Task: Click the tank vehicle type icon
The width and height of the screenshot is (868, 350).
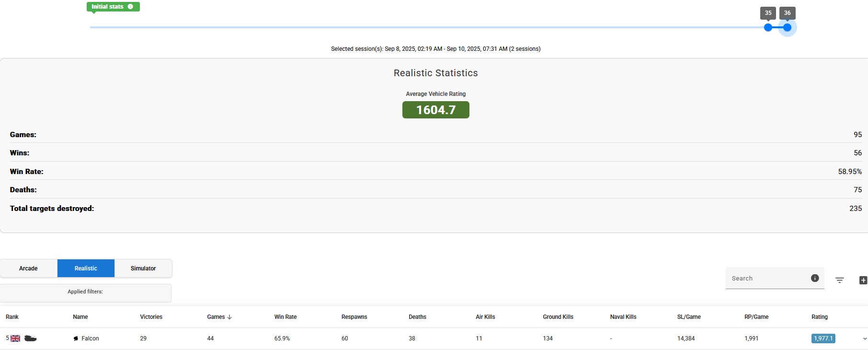Action: click(x=30, y=338)
